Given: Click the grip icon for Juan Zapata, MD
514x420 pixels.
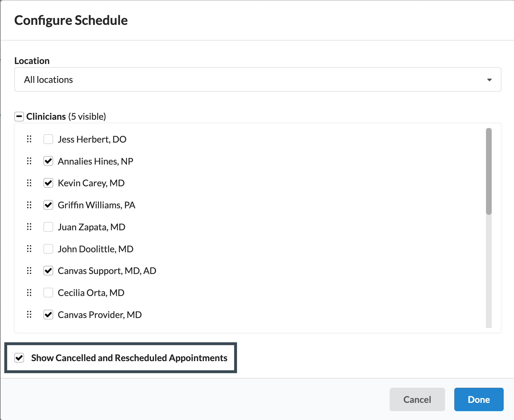Looking at the screenshot, I should [29, 227].
